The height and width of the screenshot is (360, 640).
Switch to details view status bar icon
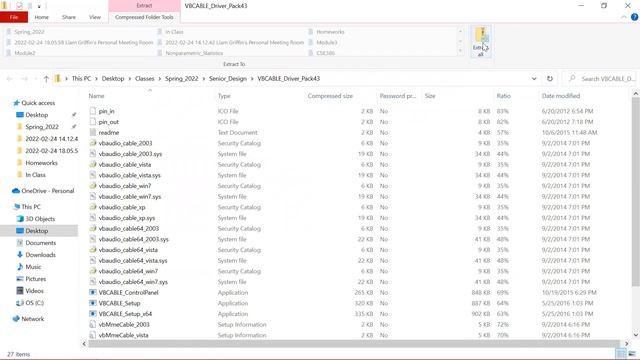[x=620, y=353]
